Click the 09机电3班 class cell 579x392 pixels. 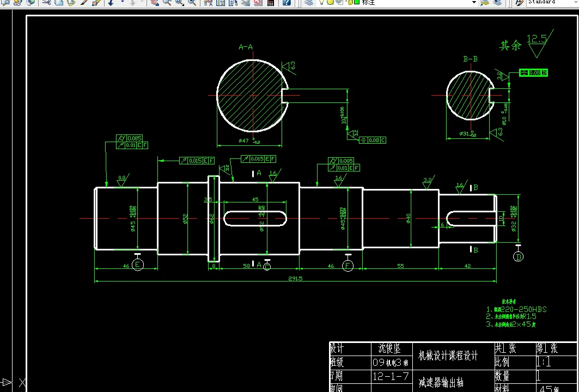click(x=391, y=363)
